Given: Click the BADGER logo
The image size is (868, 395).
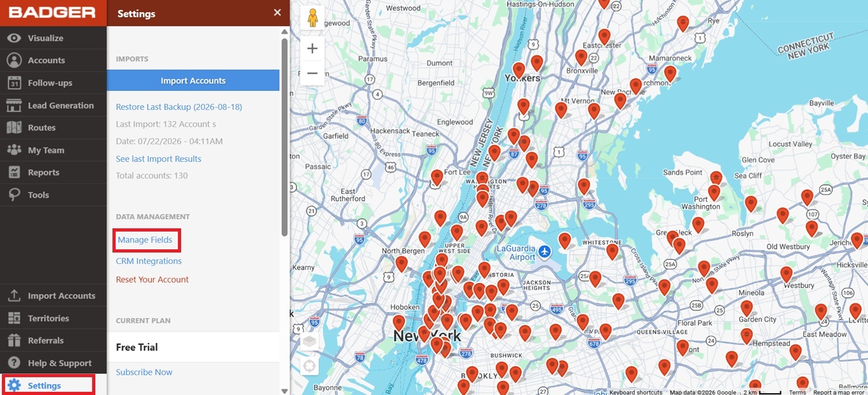Looking at the screenshot, I should click(x=53, y=13).
